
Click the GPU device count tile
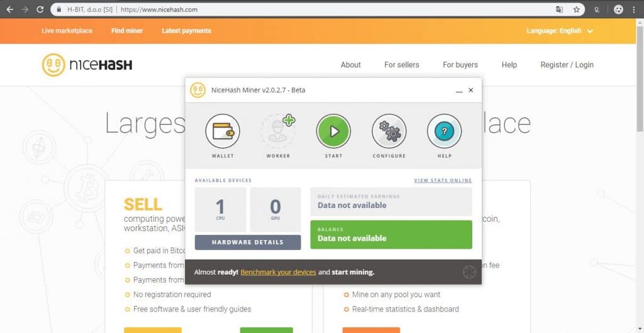coord(275,210)
